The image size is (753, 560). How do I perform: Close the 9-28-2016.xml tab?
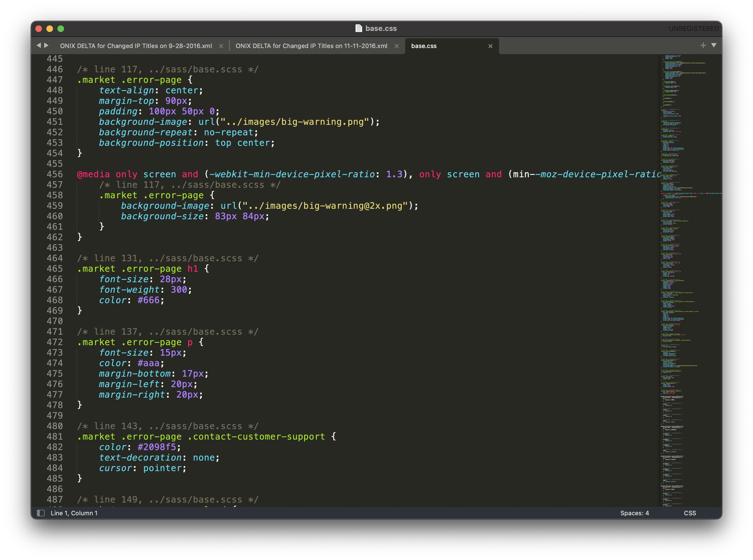pos(221,46)
